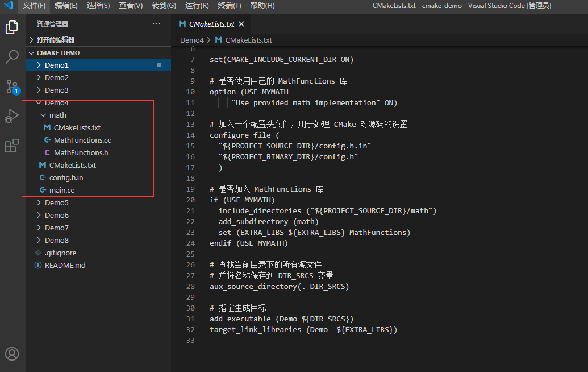Viewport: 588px width, 372px height.
Task: Click the option (USE_MYMATH line
Action: click(x=249, y=92)
